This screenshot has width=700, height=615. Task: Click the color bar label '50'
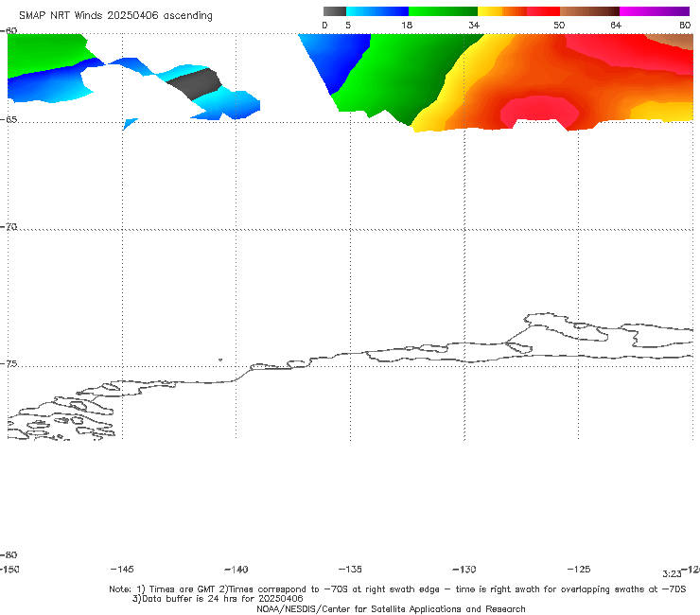coord(559,25)
